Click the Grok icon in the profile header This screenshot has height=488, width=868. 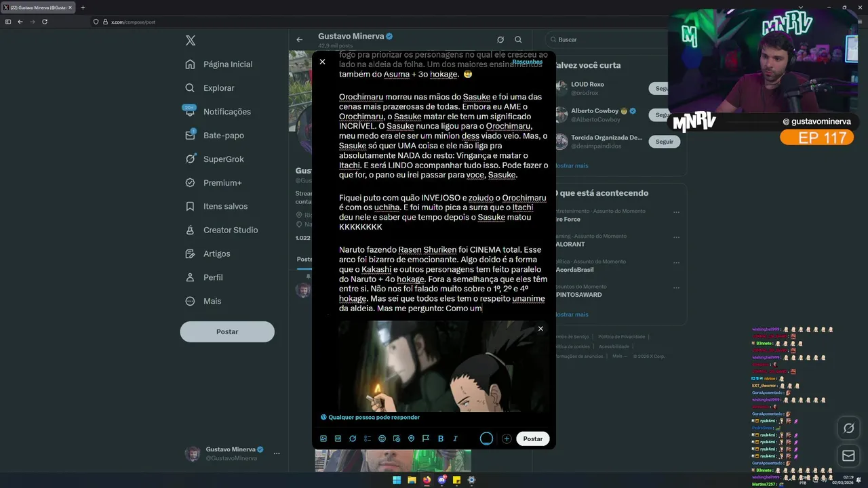point(500,40)
